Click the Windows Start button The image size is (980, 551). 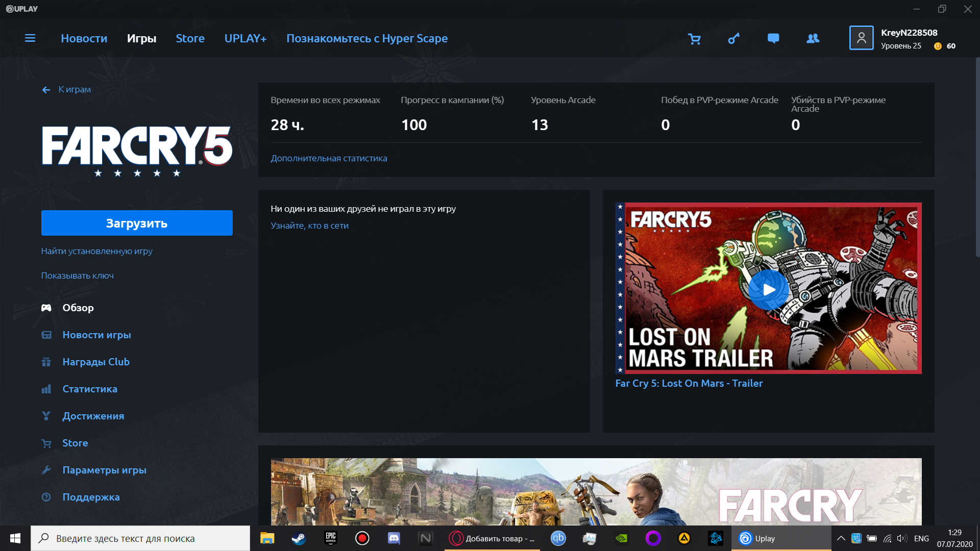(15, 538)
